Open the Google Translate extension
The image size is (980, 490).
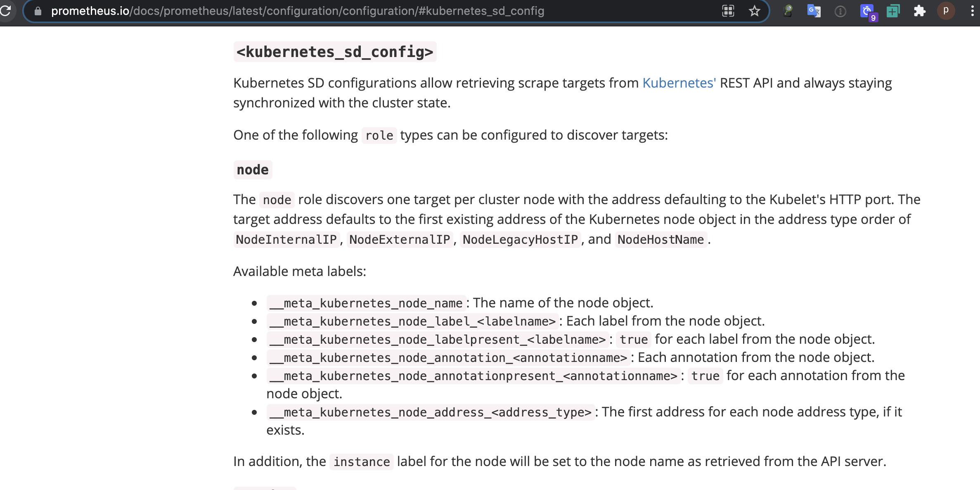pyautogui.click(x=814, y=11)
